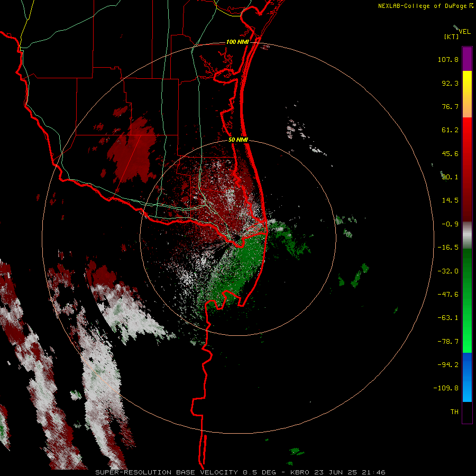Select the 45.6 velocity scale value
The image size is (476, 476).
pos(450,153)
